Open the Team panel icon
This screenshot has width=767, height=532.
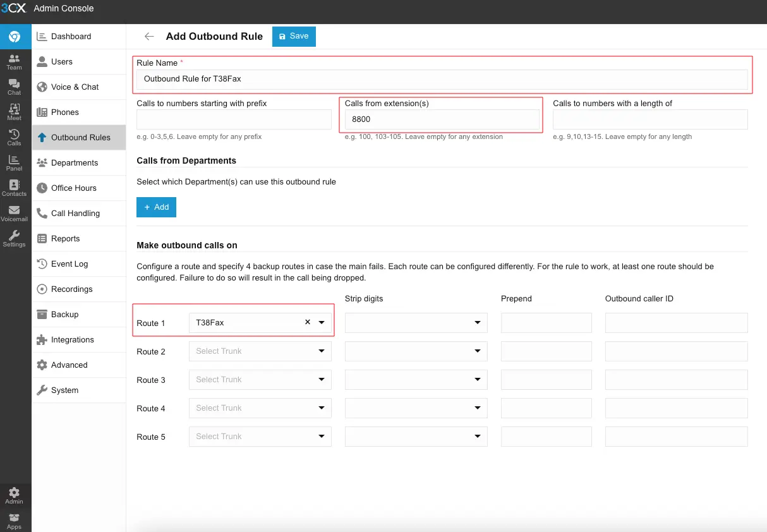tap(14, 62)
